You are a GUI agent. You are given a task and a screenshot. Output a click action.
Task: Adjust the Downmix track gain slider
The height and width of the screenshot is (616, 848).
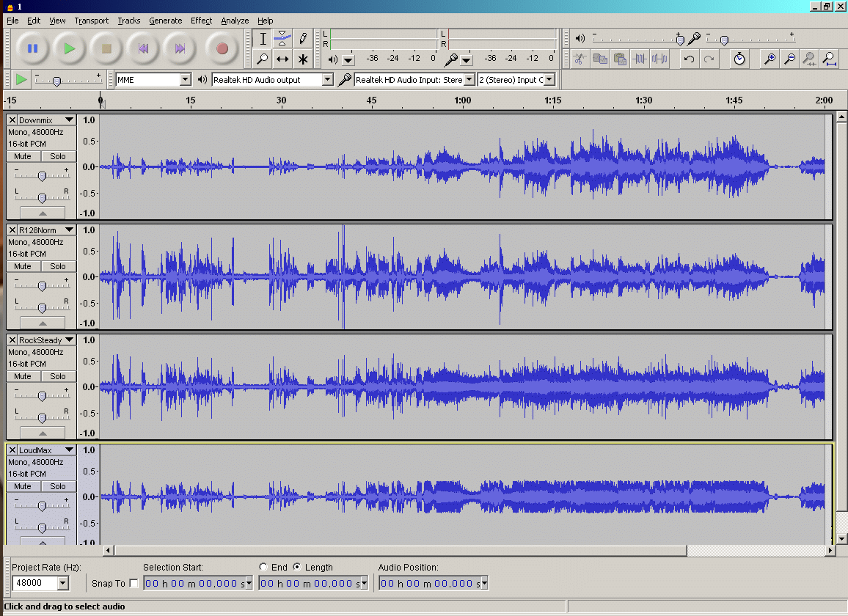coord(42,175)
